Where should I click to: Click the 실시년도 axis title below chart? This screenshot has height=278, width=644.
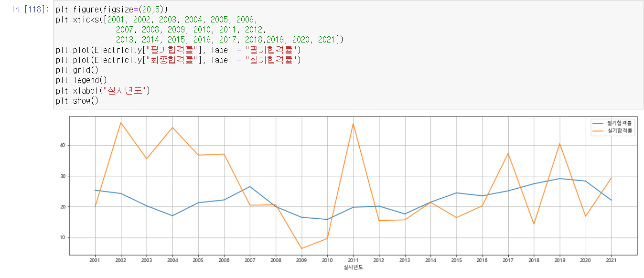(x=353, y=267)
